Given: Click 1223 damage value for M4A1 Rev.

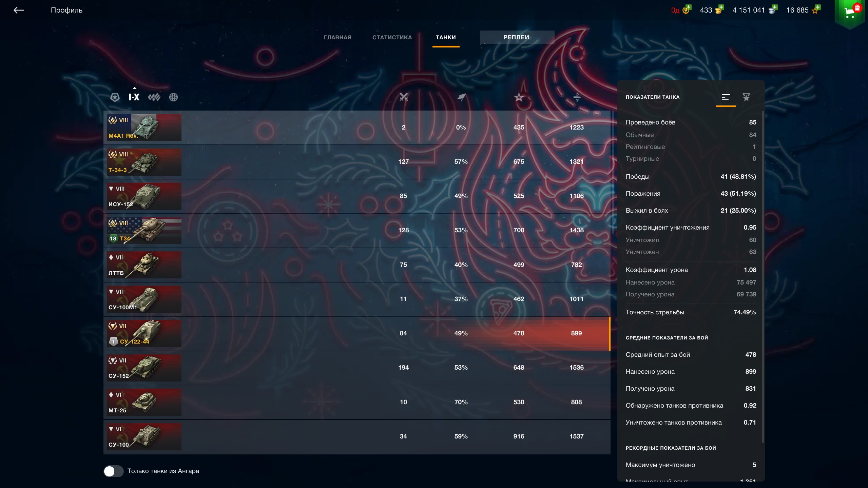Looking at the screenshot, I should tap(577, 128).
